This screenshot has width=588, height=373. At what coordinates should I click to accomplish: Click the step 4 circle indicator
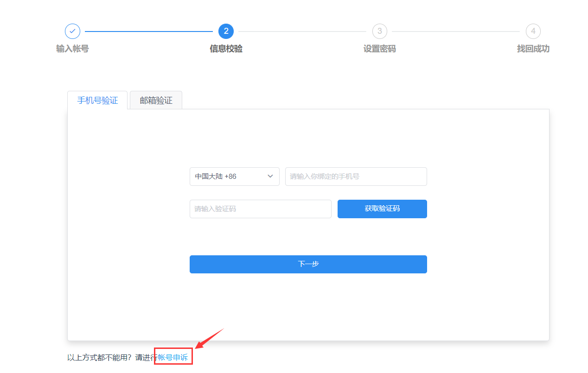coord(533,31)
